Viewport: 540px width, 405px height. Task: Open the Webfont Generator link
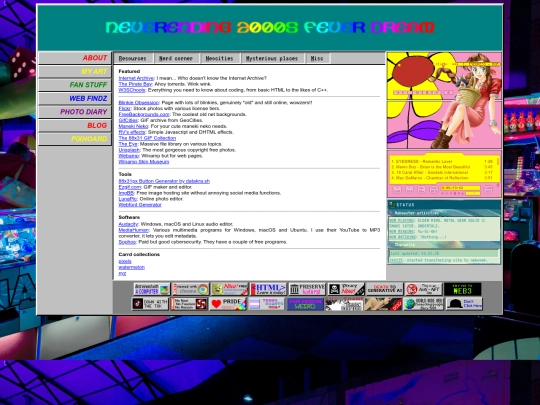click(140, 205)
